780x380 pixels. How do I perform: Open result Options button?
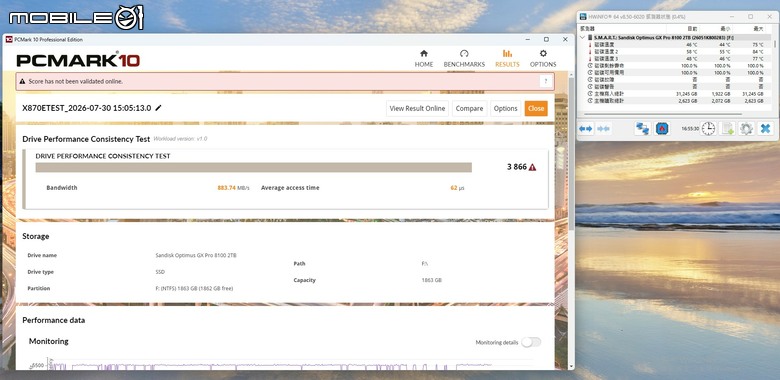pos(505,108)
